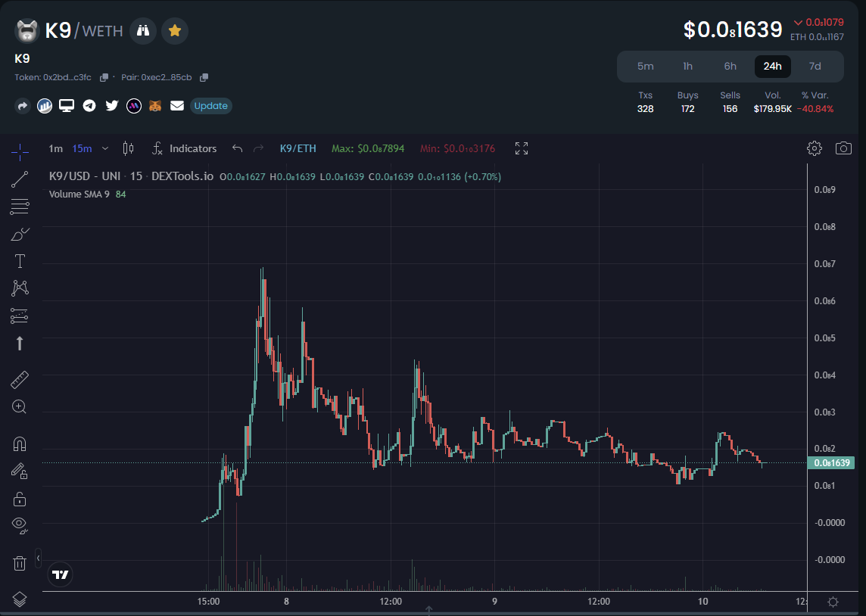Select the Text annotation tool
Screen dimensions: 866x616
click(x=20, y=261)
